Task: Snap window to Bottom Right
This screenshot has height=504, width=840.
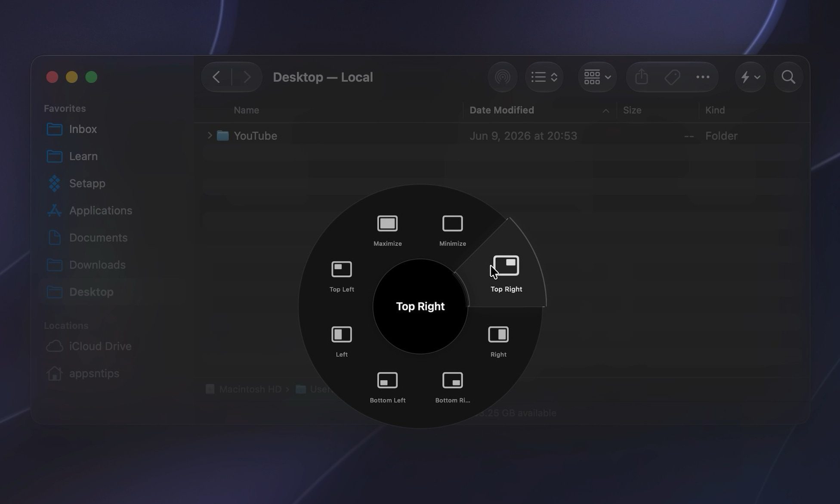Action: [452, 387]
